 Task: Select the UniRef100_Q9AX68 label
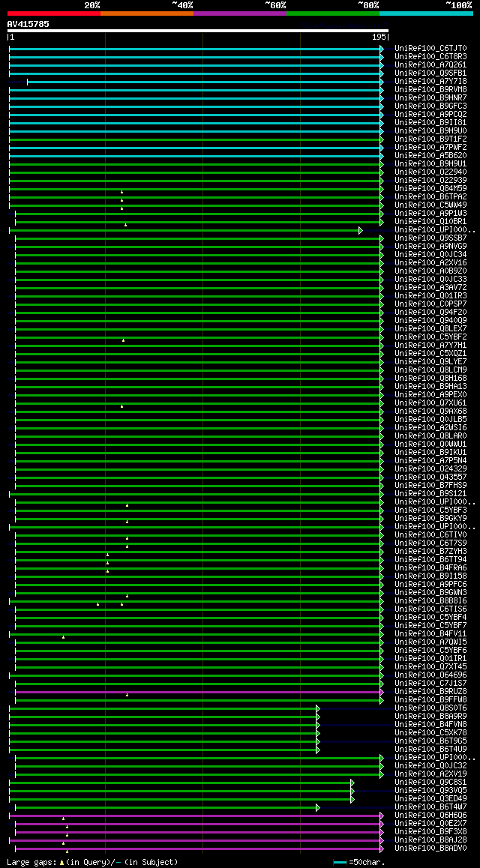click(430, 412)
